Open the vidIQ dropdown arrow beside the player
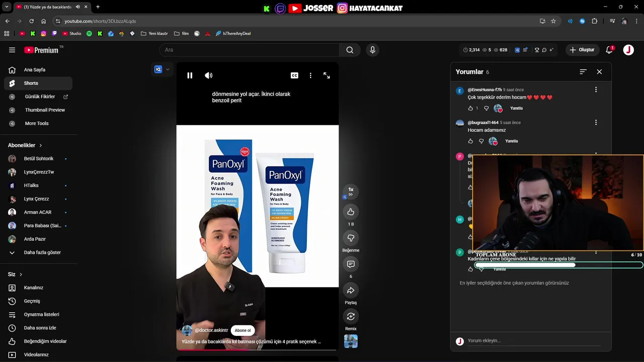The image size is (644, 362). [168, 69]
